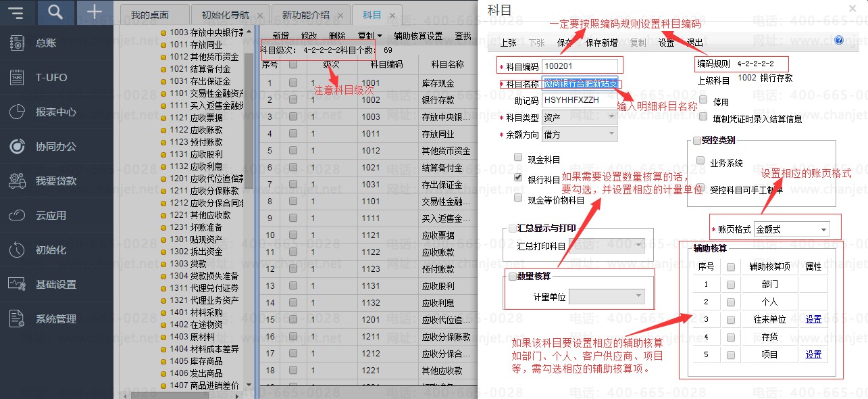Open the hamburger menu in the sidebar
Screen dimensions: 868x399
coord(17,12)
